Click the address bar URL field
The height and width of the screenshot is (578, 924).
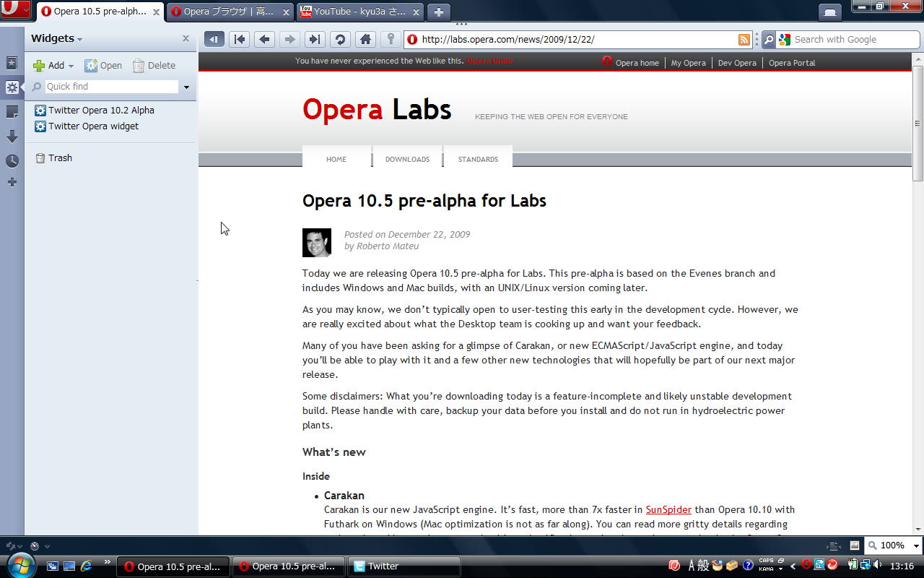(577, 40)
